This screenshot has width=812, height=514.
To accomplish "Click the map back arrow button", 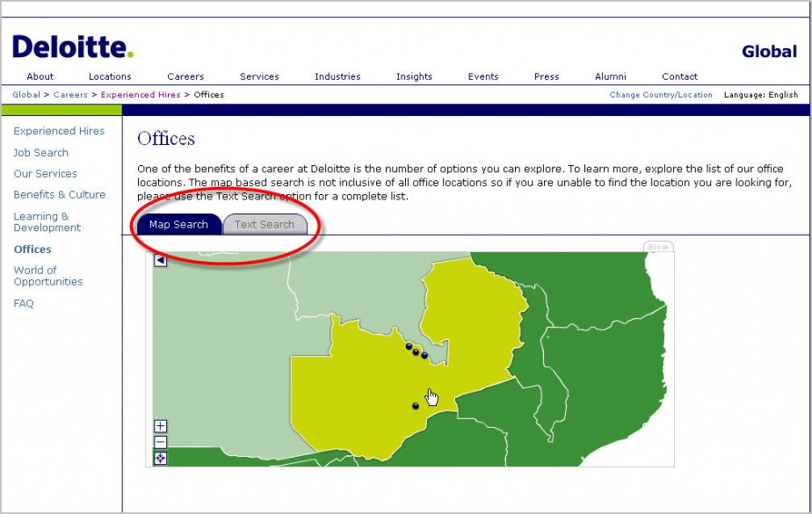I will [x=160, y=260].
